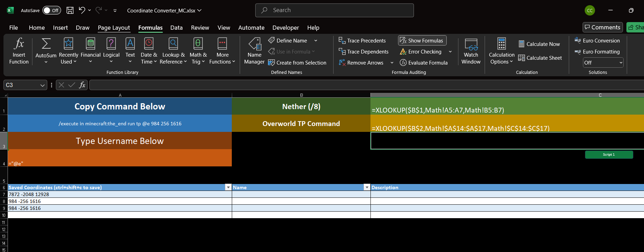Viewport: 644px width, 252px height.
Task: Select cell '7872 -2048 12928'
Action: pyautogui.click(x=120, y=194)
